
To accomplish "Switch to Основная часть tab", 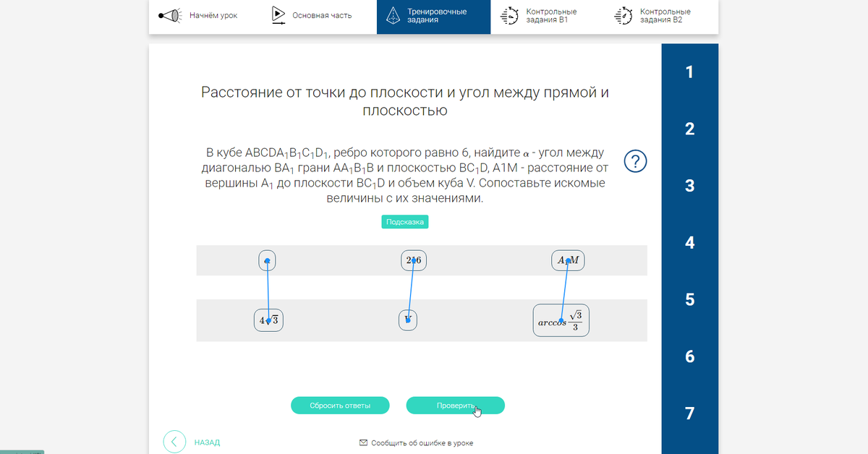I will (x=320, y=16).
